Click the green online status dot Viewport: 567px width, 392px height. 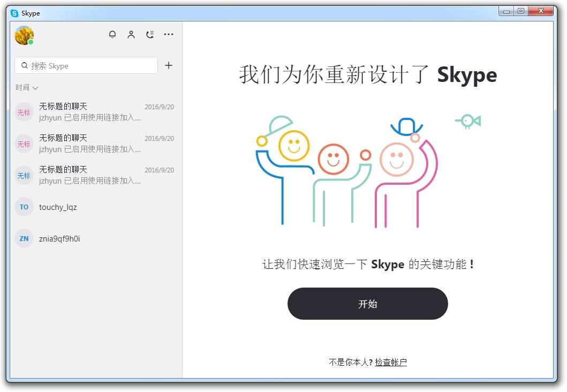click(x=31, y=42)
